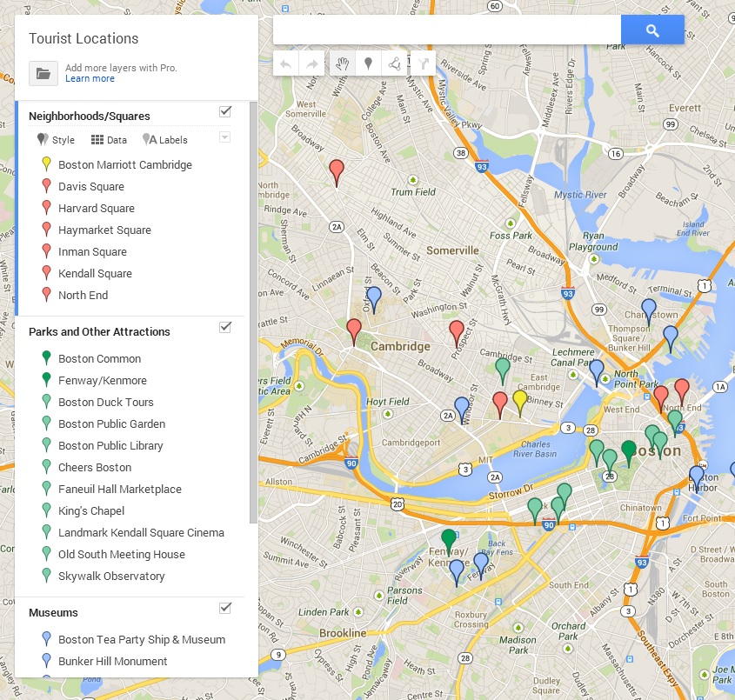The height and width of the screenshot is (700, 735).
Task: Click inside the map search field
Action: tap(447, 30)
